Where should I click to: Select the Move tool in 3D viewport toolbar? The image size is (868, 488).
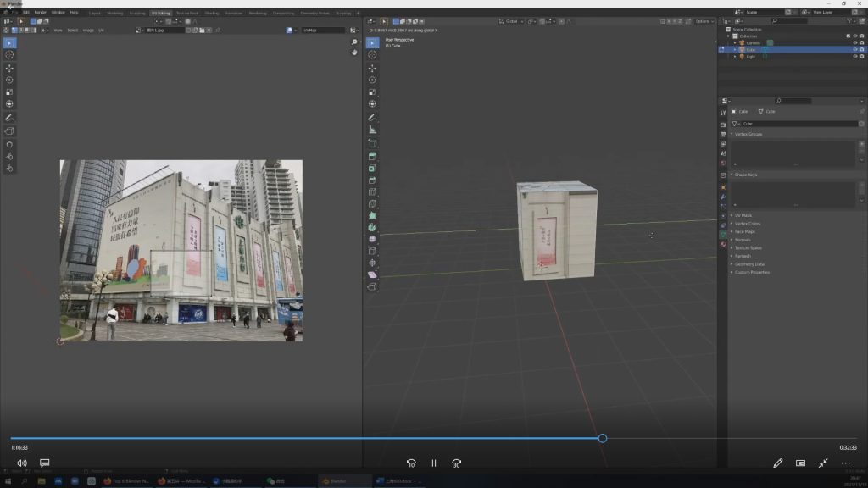tap(372, 68)
